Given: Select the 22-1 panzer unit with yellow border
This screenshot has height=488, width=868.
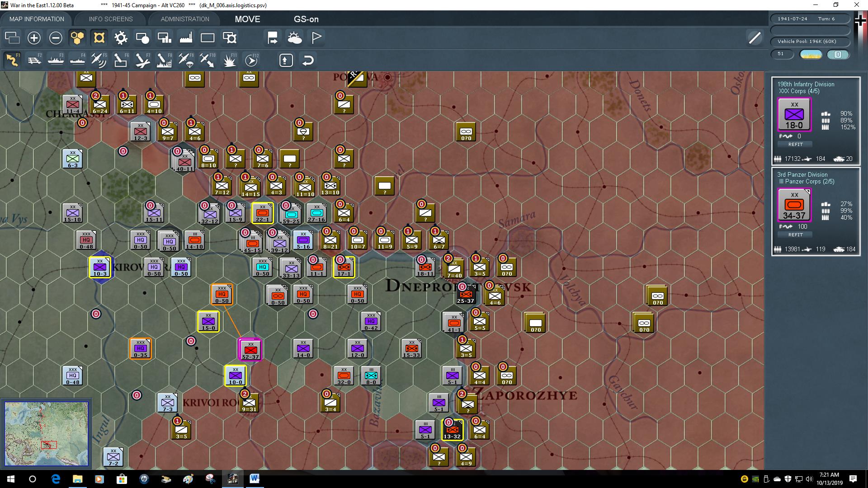Looking at the screenshot, I should tap(263, 213).
